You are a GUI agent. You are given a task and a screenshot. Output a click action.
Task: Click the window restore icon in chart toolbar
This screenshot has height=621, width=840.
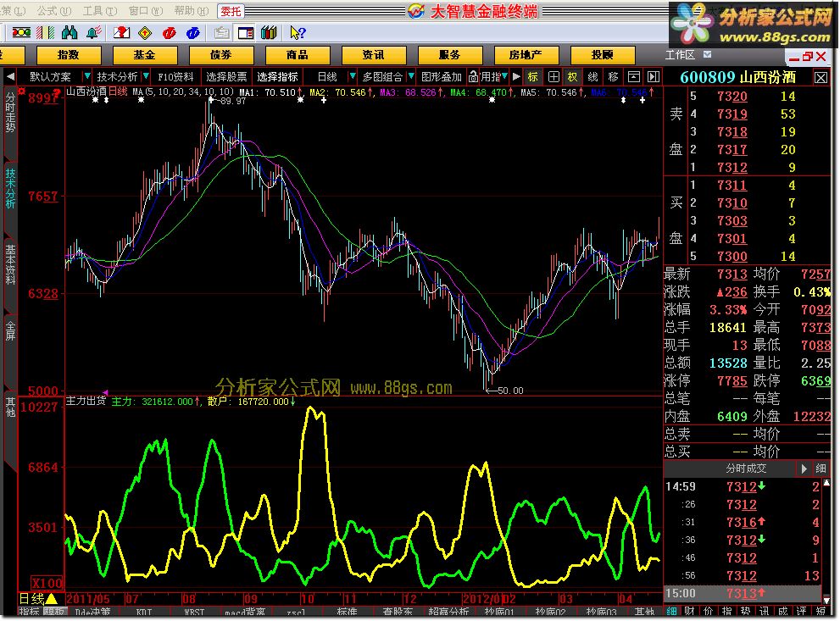634,77
